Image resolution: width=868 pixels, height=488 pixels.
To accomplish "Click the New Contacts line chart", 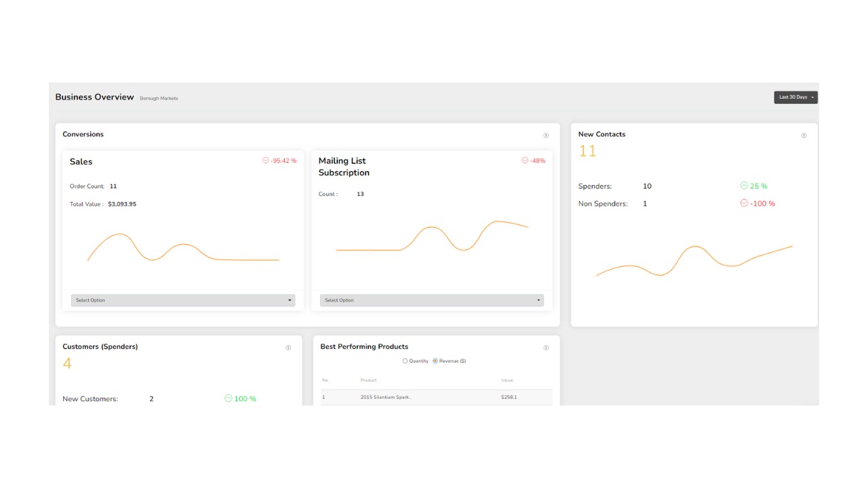I will tap(694, 261).
